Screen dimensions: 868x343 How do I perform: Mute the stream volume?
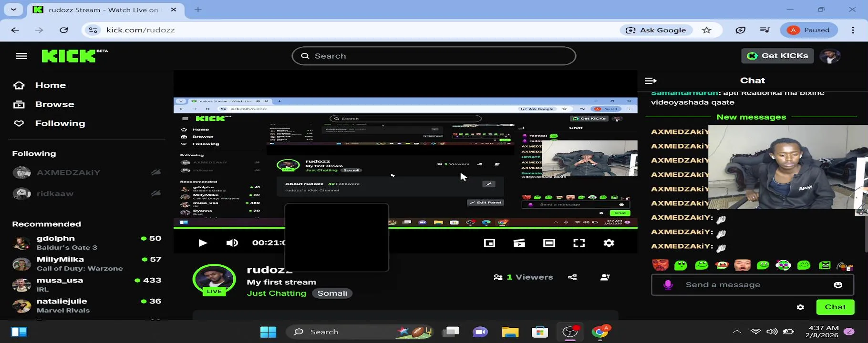[232, 243]
